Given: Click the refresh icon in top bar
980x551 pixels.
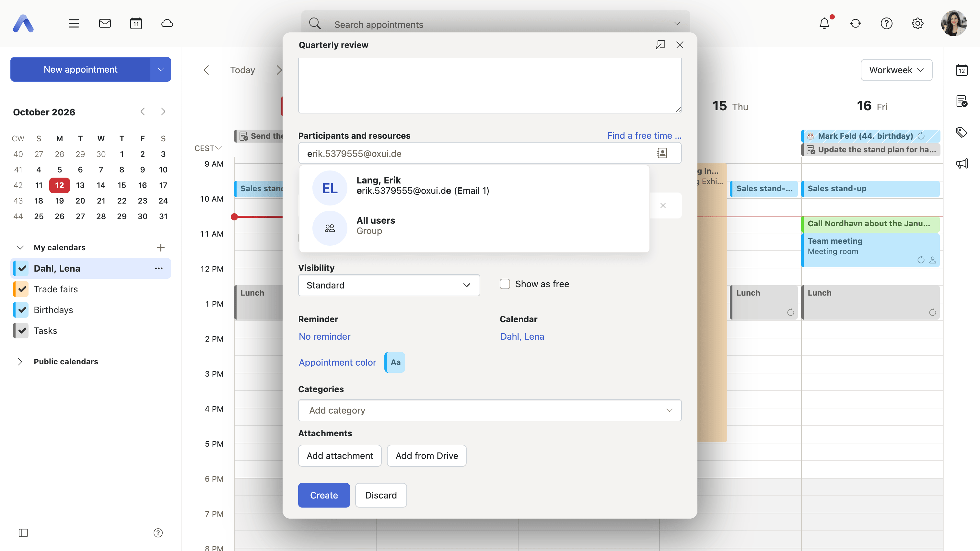Looking at the screenshot, I should (x=856, y=24).
